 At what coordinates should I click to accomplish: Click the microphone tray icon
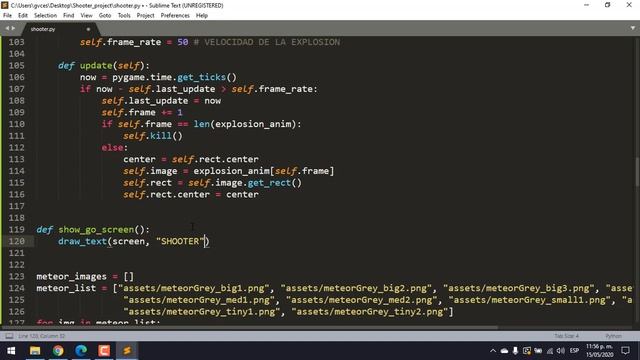pyautogui.click(x=516, y=351)
